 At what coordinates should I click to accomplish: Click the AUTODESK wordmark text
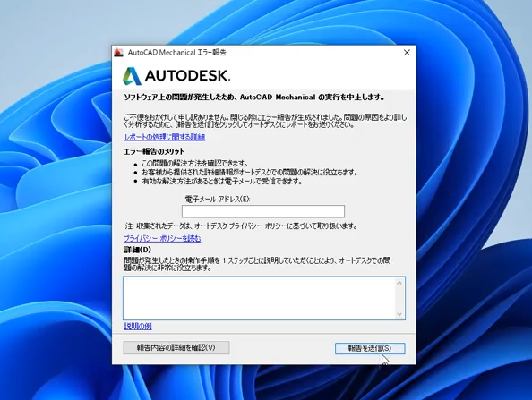(187, 76)
